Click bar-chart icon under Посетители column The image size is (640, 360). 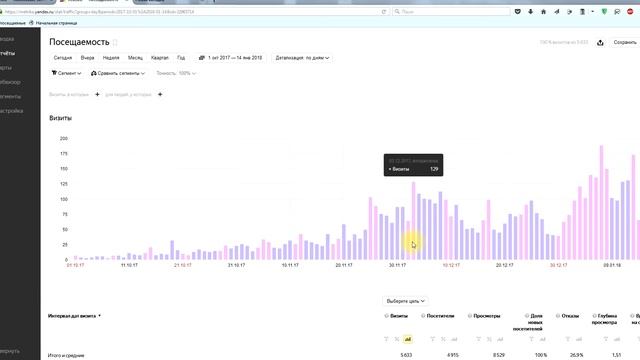(x=454, y=339)
